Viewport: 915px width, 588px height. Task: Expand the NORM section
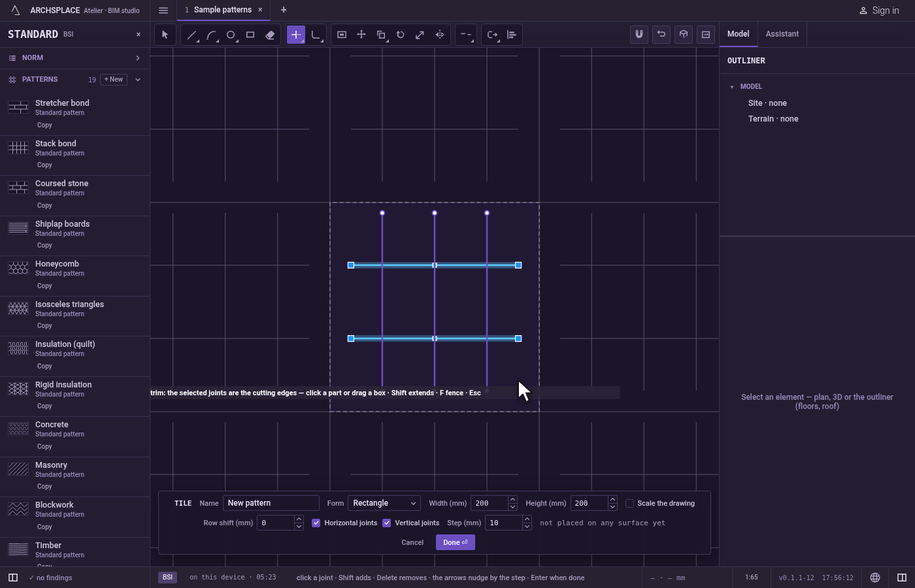pos(75,58)
